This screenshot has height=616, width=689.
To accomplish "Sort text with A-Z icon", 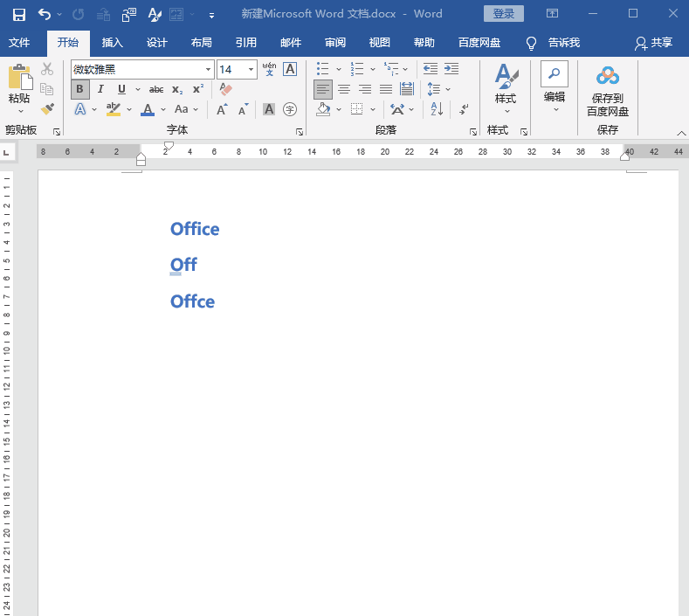I will coord(437,109).
